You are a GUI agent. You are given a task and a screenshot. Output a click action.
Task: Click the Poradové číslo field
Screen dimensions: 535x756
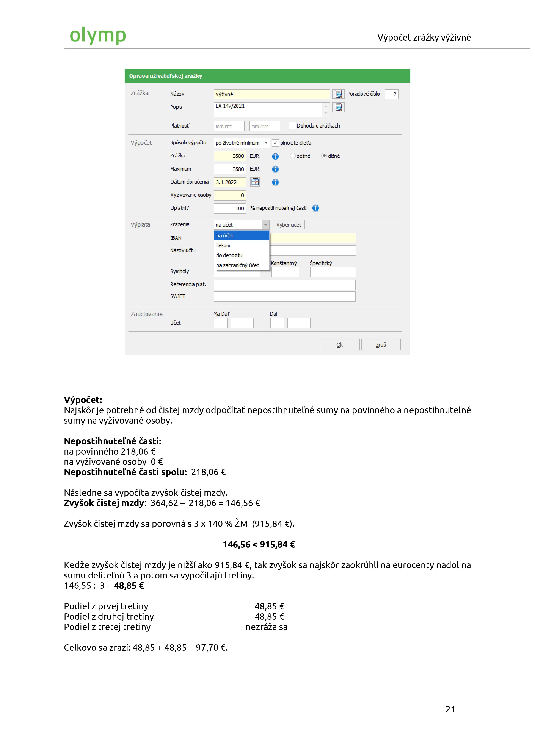392,94
